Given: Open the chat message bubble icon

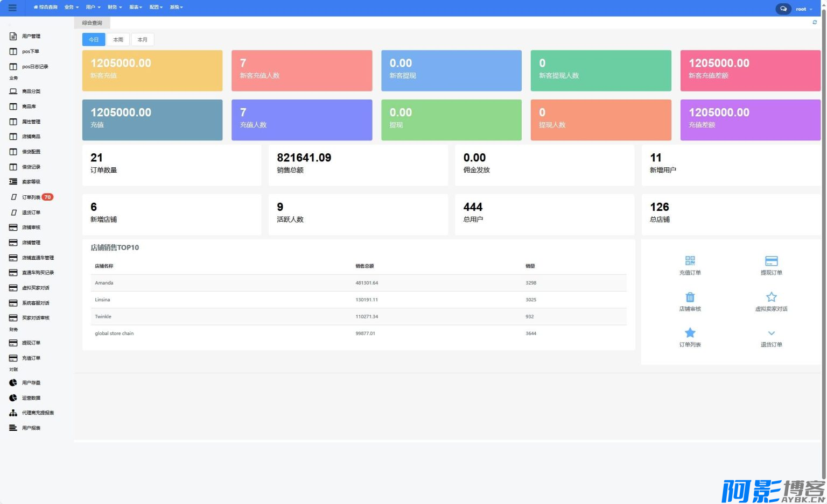Looking at the screenshot, I should pyautogui.click(x=783, y=9).
